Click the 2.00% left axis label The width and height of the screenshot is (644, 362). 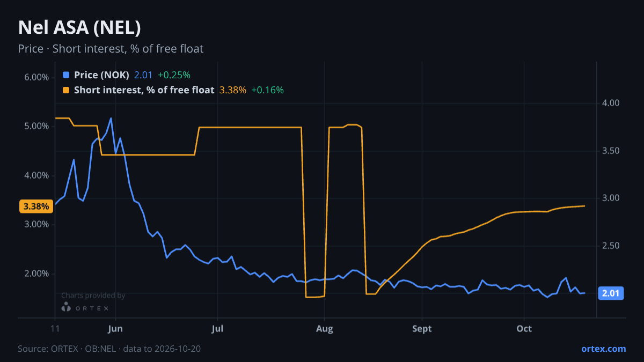[37, 274]
